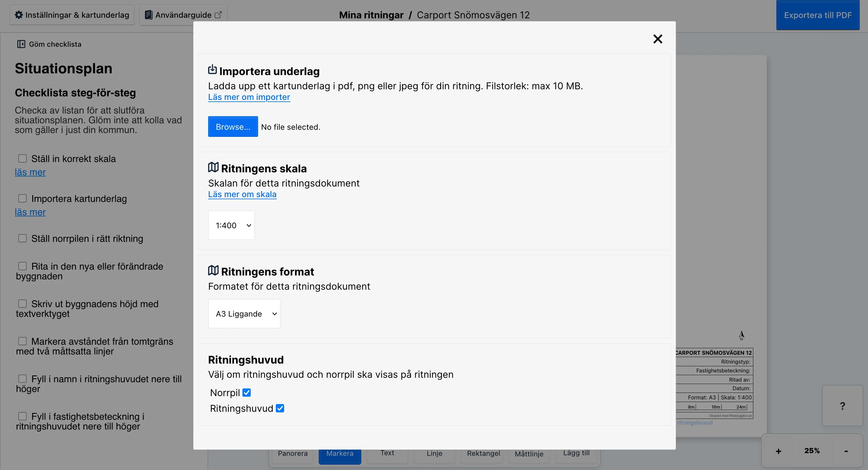The image size is (868, 470).
Task: Click the map icon beside Ritningens skala
Action: [x=213, y=167]
